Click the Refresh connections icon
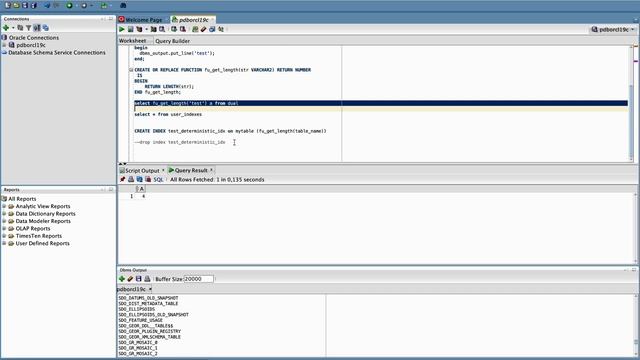The image size is (640, 360). click(20, 28)
